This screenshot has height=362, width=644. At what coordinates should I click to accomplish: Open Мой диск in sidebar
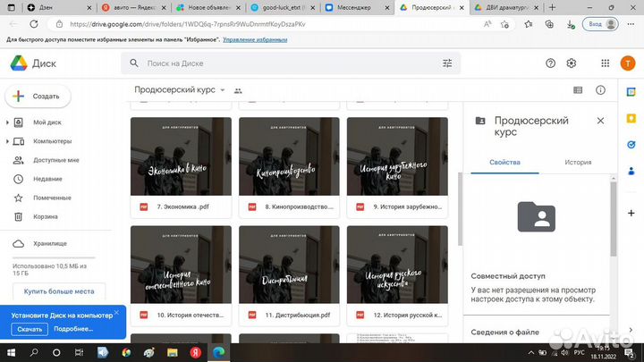[x=47, y=122]
